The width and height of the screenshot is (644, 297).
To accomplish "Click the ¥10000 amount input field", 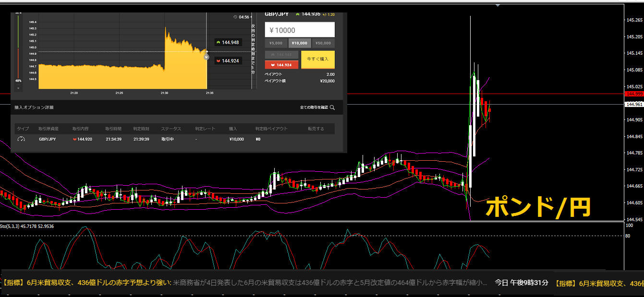I will (x=300, y=30).
